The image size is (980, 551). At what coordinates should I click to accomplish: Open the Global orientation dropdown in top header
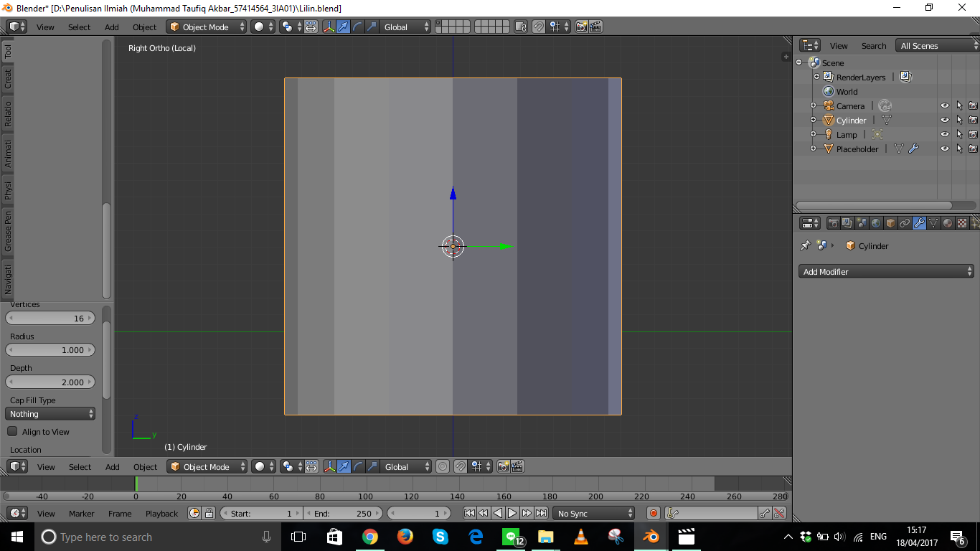click(406, 27)
